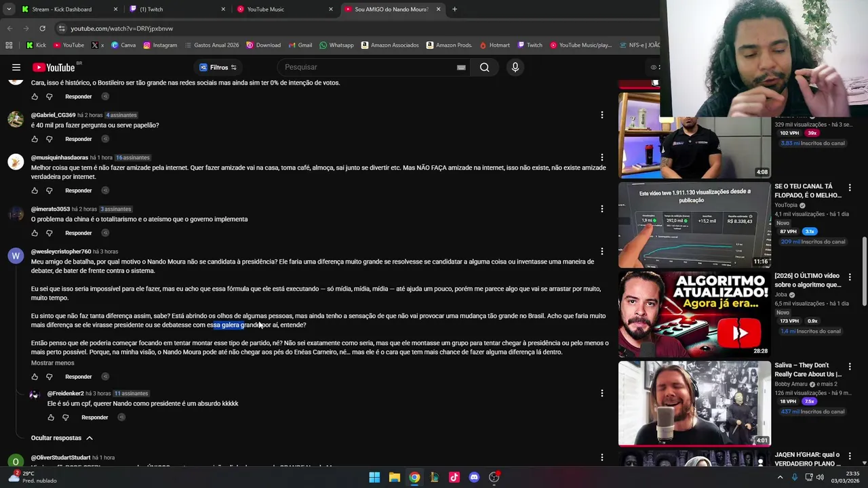This screenshot has width=868, height=488.
Task: Open the Chrome apps grid in bookmarks bar
Action: pyautogui.click(x=9, y=45)
